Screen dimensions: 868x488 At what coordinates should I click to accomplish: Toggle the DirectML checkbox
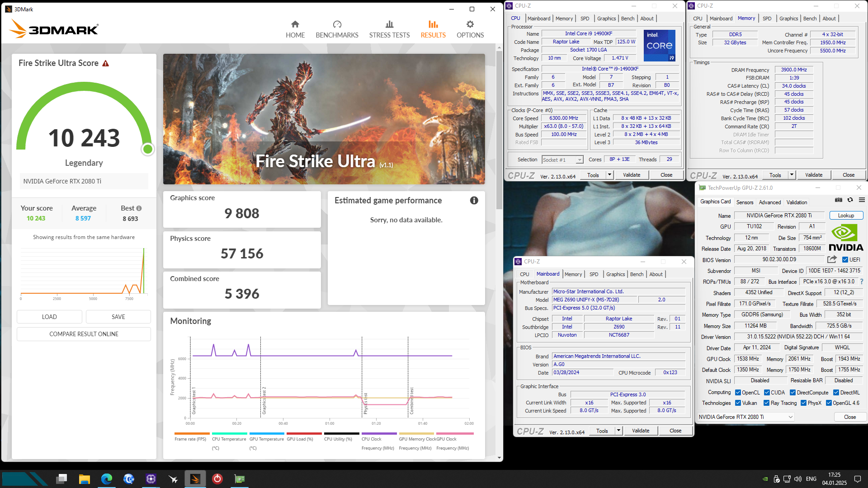point(836,393)
